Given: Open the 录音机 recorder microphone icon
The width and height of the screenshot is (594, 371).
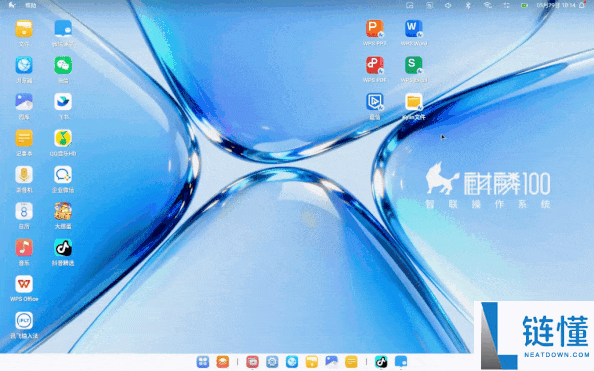Looking at the screenshot, I should pos(24,175).
